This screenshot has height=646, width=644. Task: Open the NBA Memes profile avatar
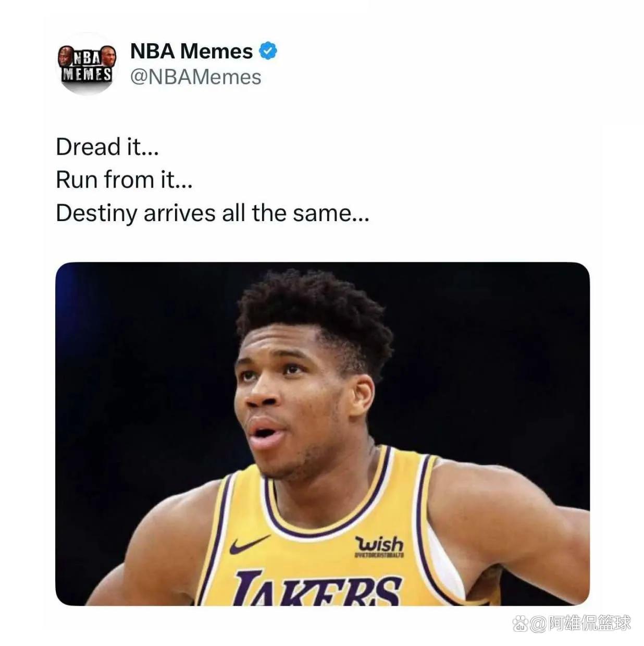[x=86, y=65]
